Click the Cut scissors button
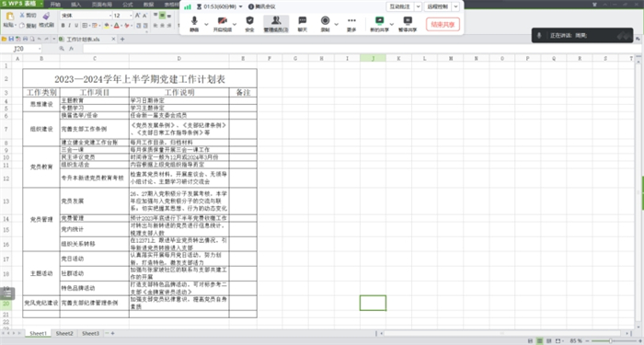Screen dimensions: 644x345 [28, 16]
